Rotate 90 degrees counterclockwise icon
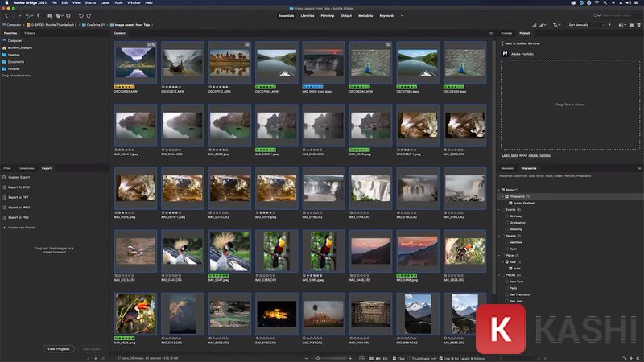This screenshot has width=644, height=362. 81,15
